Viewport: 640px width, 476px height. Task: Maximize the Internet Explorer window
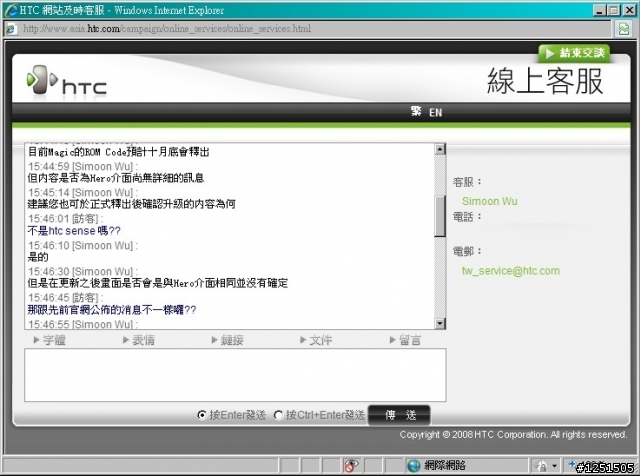pos(613,10)
